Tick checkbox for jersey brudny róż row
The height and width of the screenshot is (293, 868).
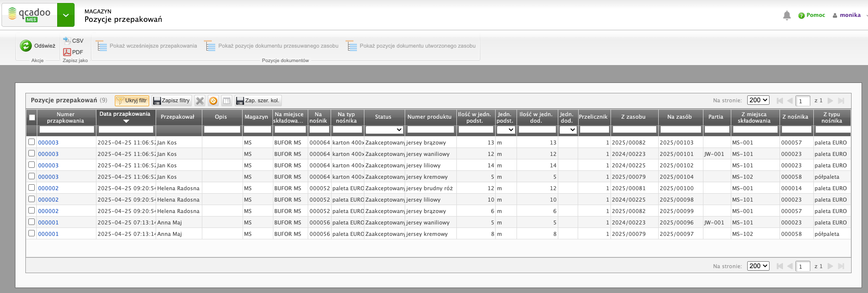click(x=32, y=188)
